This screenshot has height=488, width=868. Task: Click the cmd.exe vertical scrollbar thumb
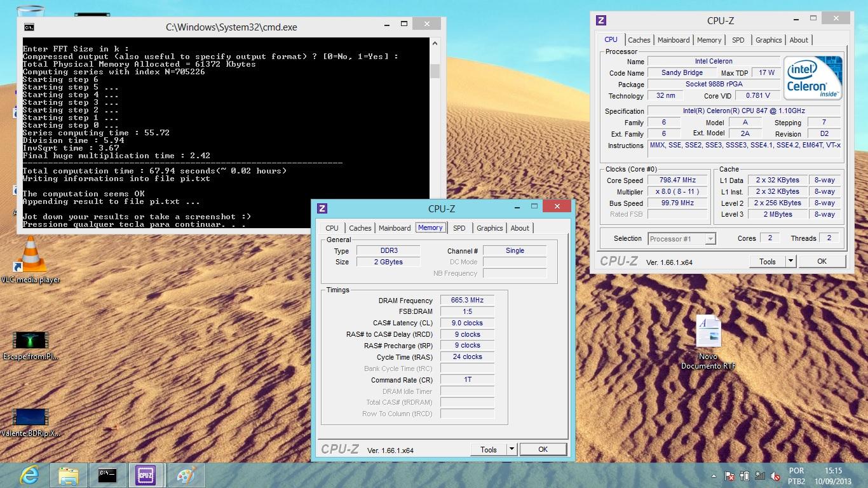(435, 71)
